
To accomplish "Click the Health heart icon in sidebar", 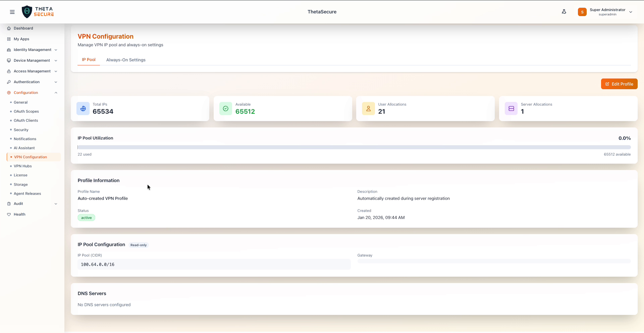I will pos(9,214).
